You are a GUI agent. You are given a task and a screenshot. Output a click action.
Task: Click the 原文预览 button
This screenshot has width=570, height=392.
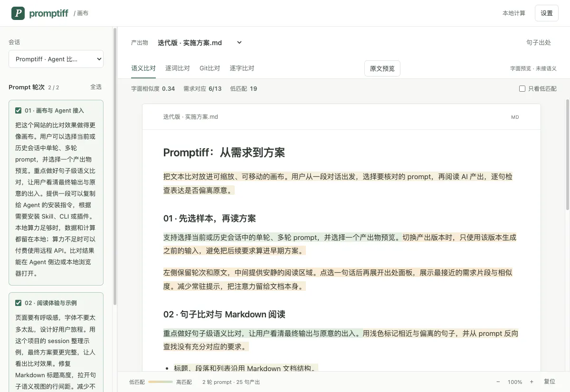point(382,68)
